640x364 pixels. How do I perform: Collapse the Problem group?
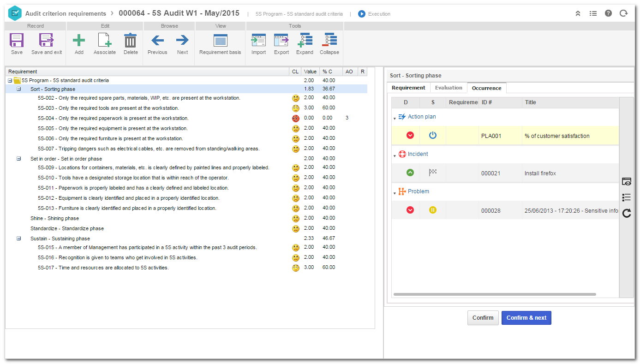click(x=395, y=193)
